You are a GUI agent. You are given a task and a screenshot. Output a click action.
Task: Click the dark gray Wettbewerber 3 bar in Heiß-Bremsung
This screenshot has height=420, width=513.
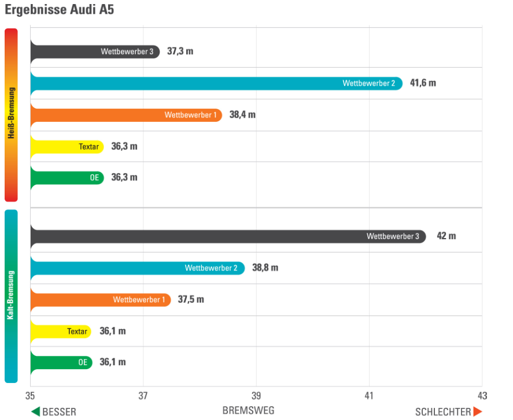coord(95,51)
